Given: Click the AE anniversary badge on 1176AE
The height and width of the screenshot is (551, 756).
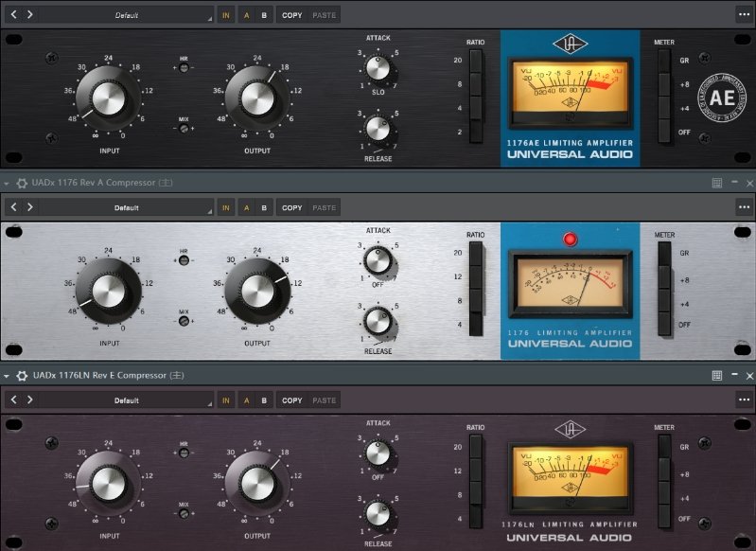Looking at the screenshot, I should pyautogui.click(x=722, y=98).
